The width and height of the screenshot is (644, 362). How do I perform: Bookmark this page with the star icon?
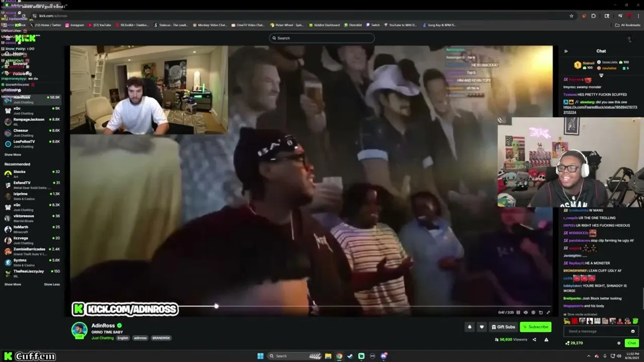[x=572, y=16]
